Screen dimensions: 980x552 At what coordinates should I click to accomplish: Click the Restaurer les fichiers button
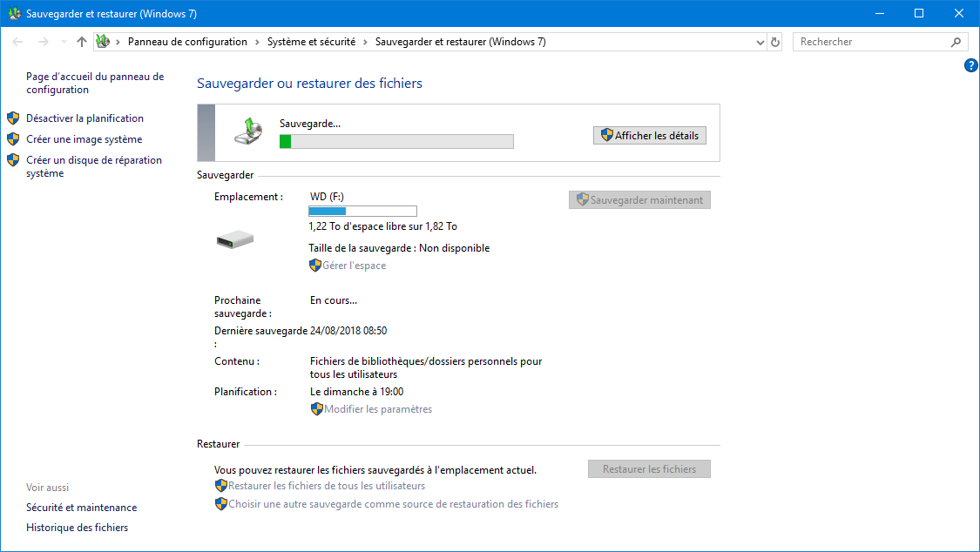click(x=649, y=469)
